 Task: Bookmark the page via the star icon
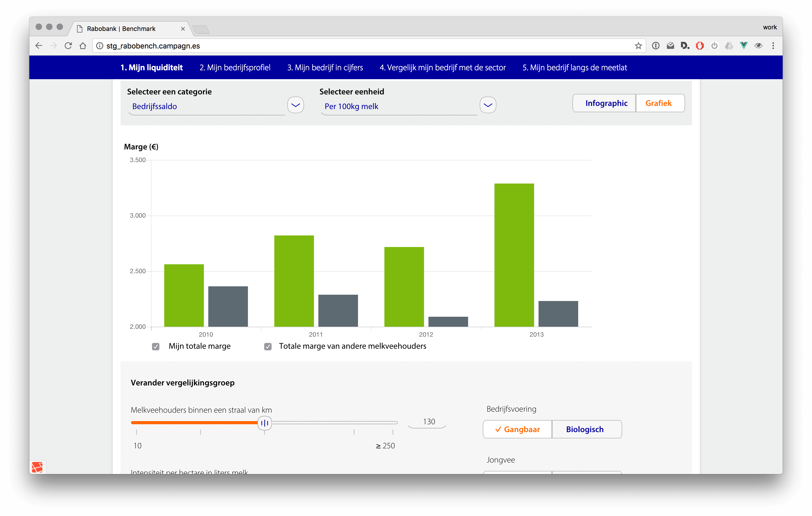click(638, 46)
